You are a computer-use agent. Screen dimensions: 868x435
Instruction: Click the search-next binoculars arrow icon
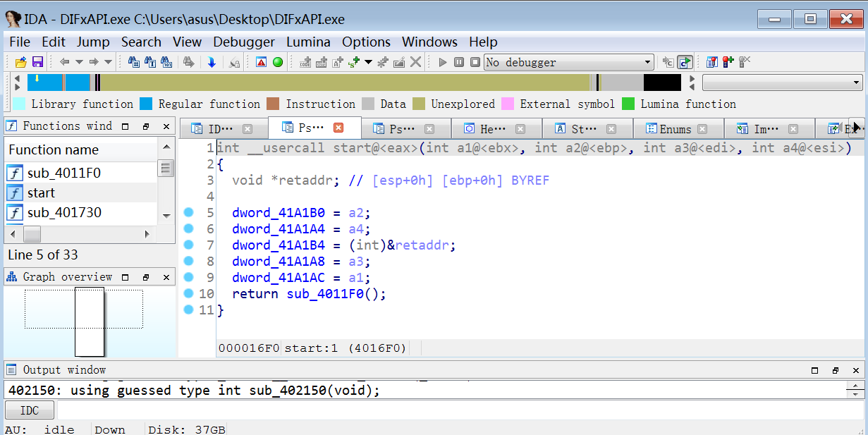pyautogui.click(x=189, y=62)
